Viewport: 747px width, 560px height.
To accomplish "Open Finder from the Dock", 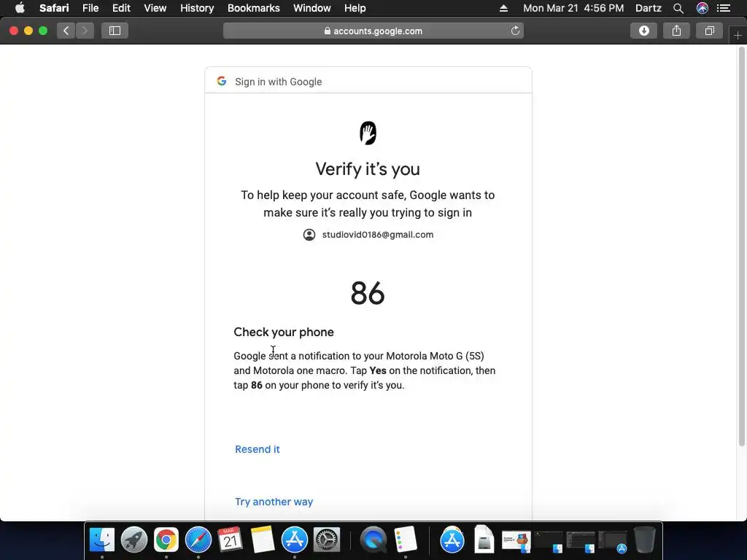I will (x=102, y=540).
